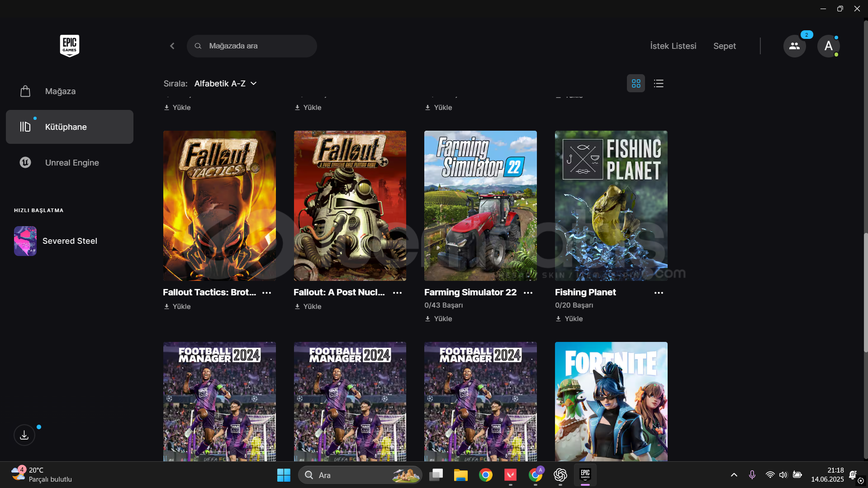Click the microphone tray icon
Image resolution: width=868 pixels, height=488 pixels.
pos(752,475)
